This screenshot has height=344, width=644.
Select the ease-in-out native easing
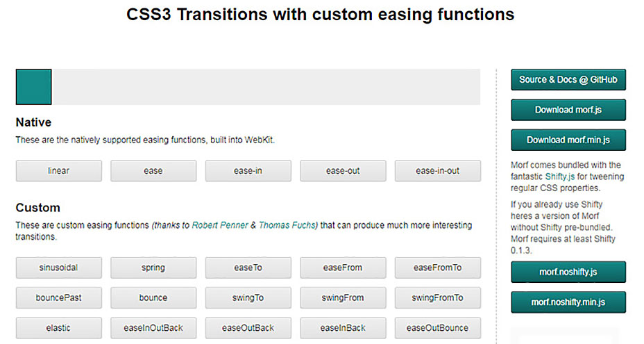point(437,171)
